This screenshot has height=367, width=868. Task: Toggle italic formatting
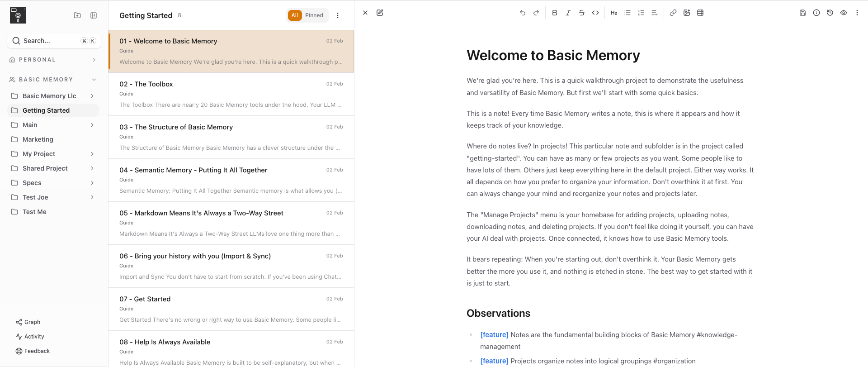tap(568, 13)
